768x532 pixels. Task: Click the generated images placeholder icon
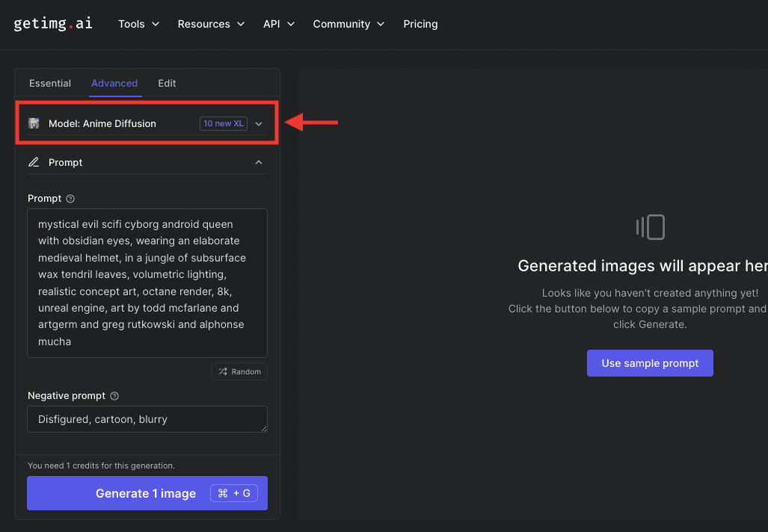tap(650, 227)
